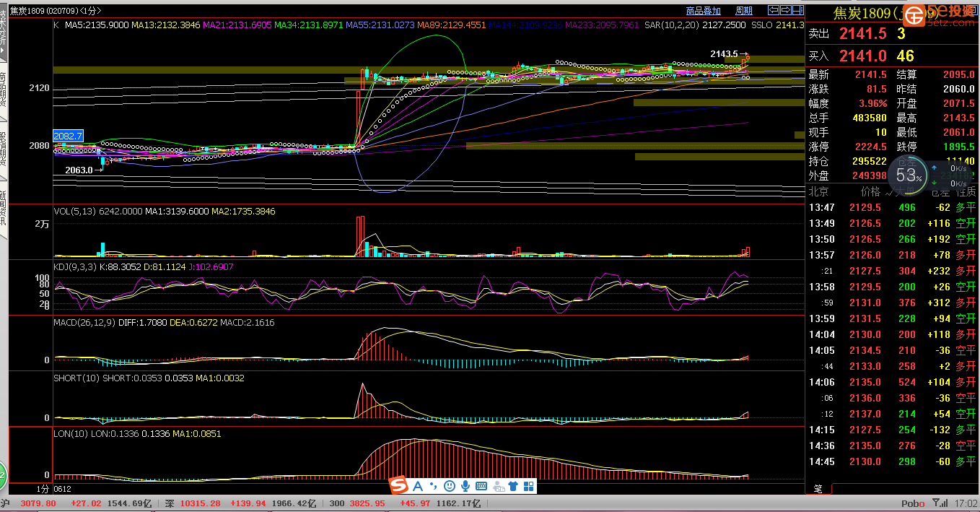The image size is (980, 512).
Task: Click the Sogou user account icon
Action: coord(498,486)
